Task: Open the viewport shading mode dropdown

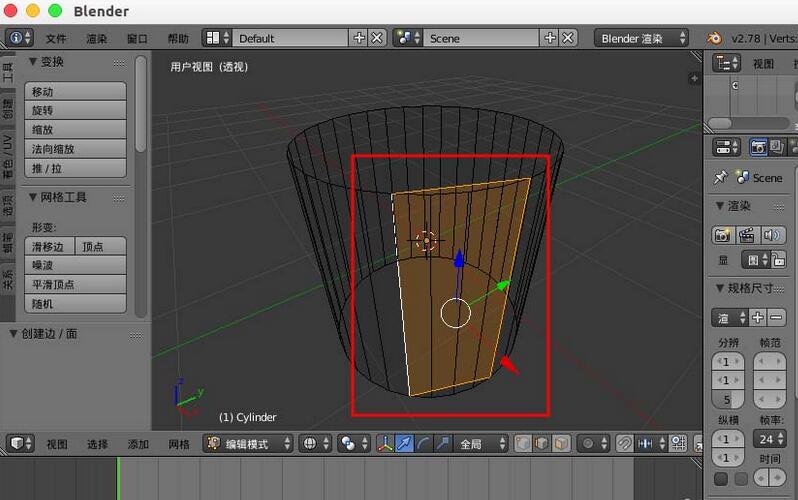Action: (314, 443)
